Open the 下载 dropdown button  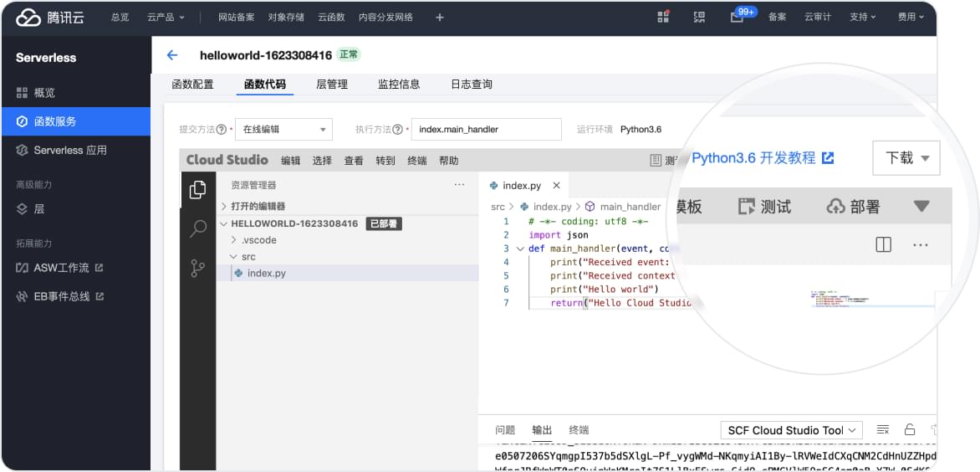point(906,158)
